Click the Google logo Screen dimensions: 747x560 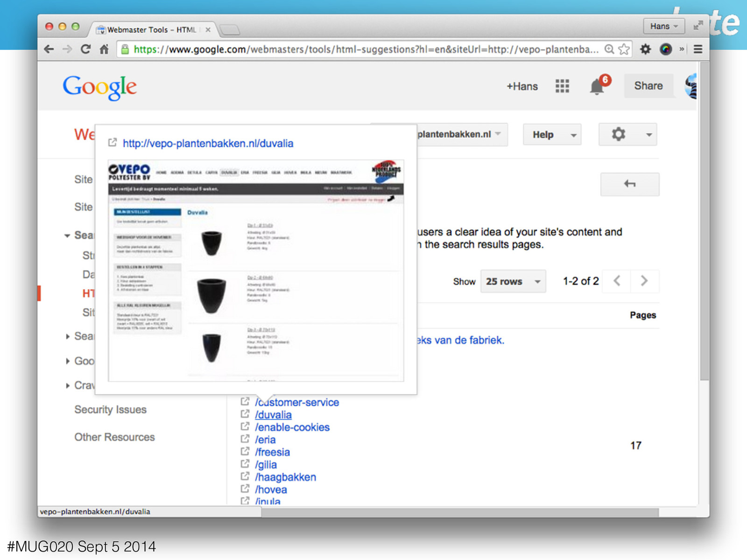point(100,87)
